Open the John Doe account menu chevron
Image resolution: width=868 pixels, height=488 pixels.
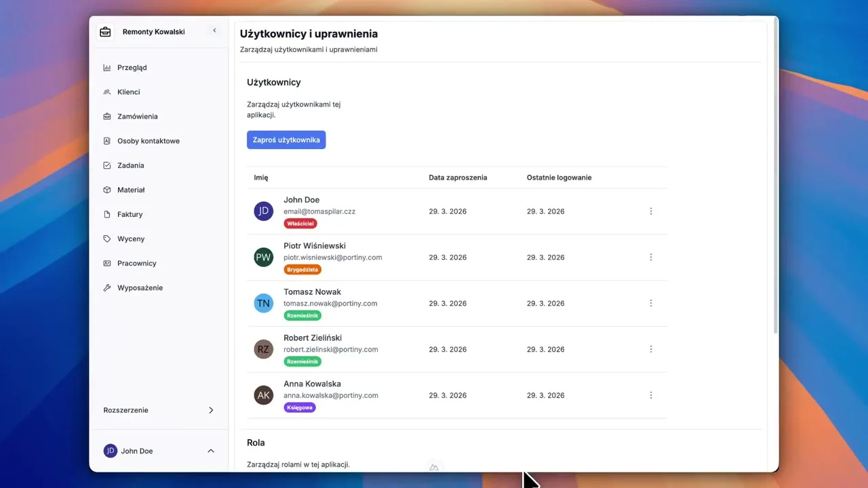tap(210, 451)
